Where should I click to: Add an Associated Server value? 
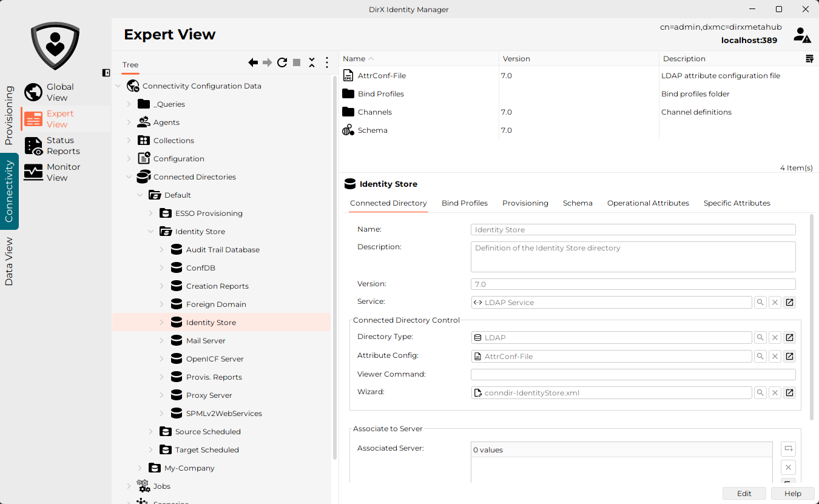coord(788,449)
